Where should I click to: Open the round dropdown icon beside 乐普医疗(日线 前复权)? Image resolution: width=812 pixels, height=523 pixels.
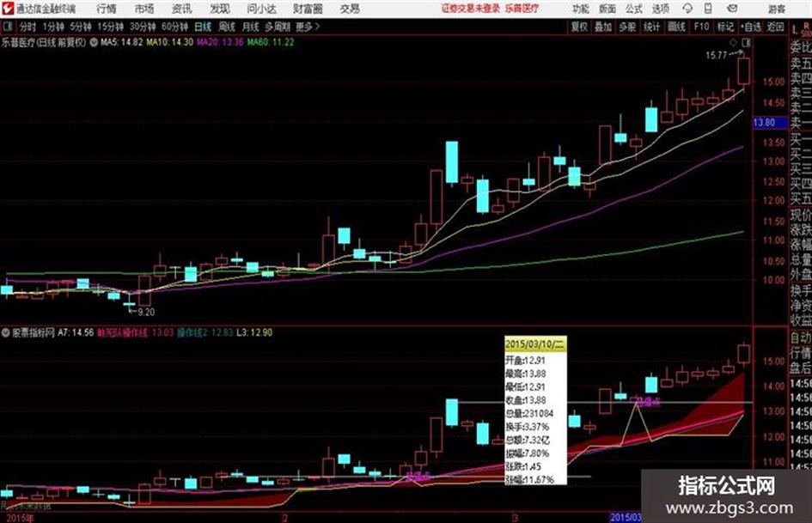click(x=94, y=42)
